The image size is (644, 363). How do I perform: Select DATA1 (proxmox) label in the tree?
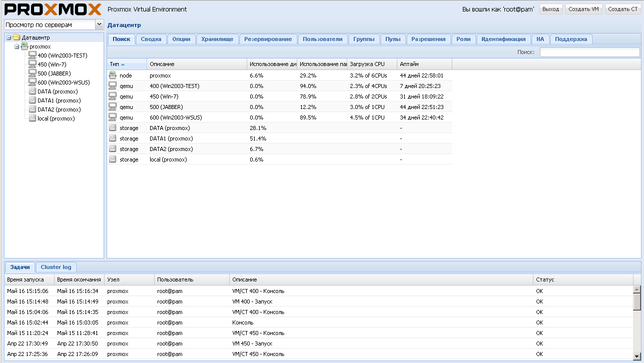click(x=59, y=100)
